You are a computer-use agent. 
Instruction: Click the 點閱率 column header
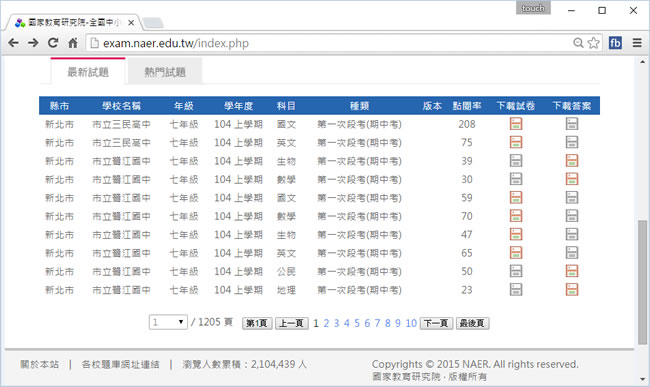(x=467, y=106)
